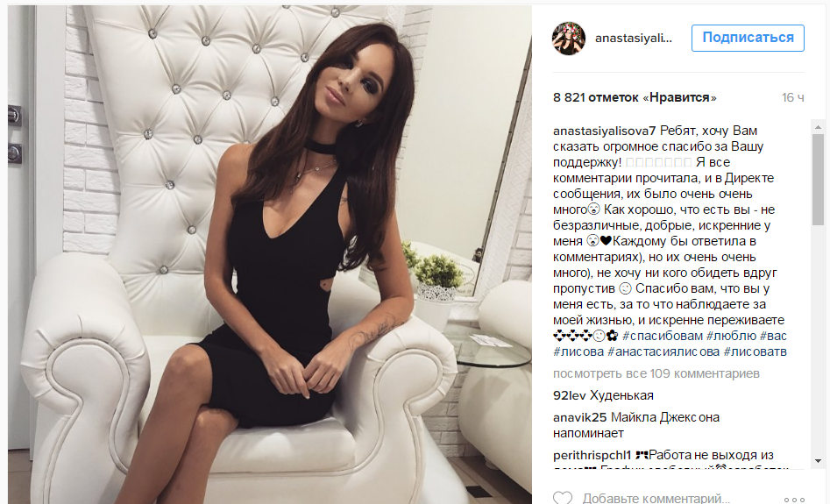The image size is (830, 504).
Task: Open the #лисоватв hashtag
Action: 755,351
